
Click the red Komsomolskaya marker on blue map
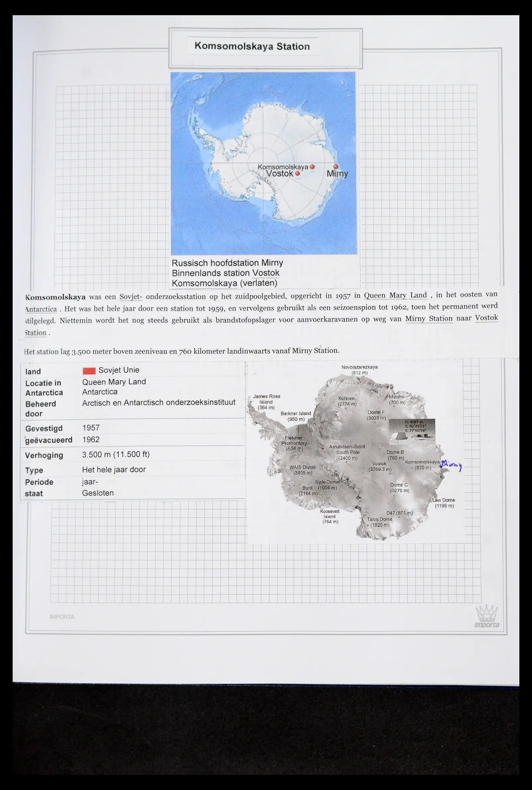[x=312, y=167]
